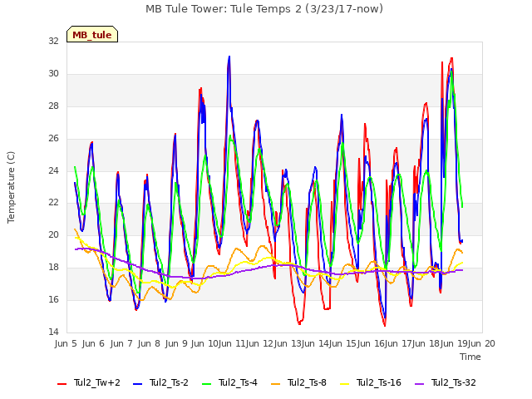Viewport: 532px width, 399px height.
Task: Click the 20 y-axis tick label
Action: (x=53, y=235)
